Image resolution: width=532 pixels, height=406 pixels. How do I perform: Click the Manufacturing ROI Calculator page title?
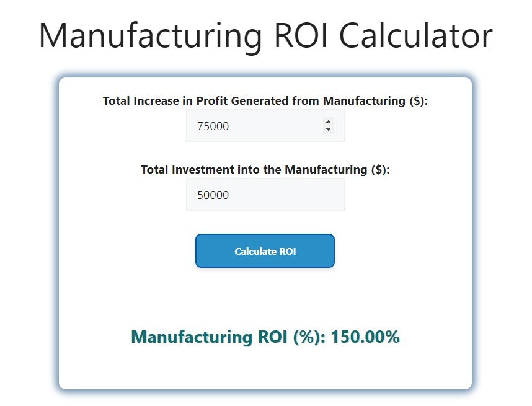point(265,35)
